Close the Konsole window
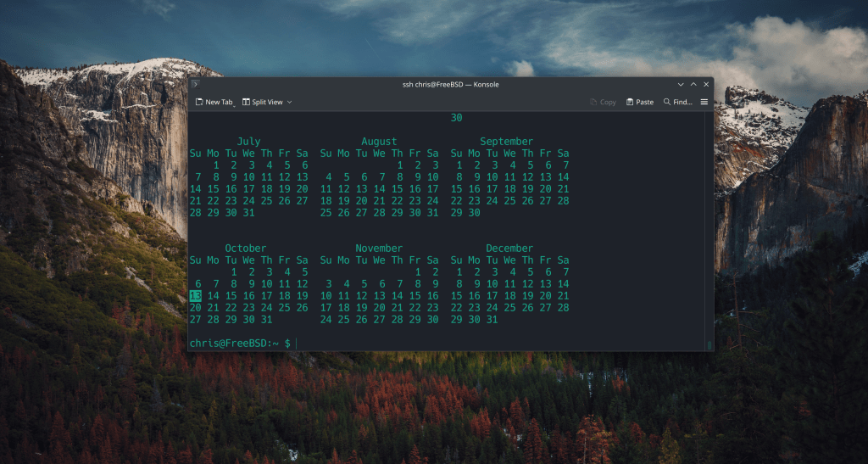The width and height of the screenshot is (868, 464). (x=705, y=85)
